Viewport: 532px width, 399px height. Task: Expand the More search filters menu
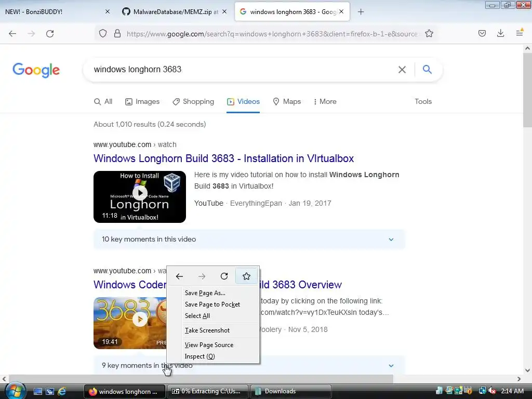325,102
